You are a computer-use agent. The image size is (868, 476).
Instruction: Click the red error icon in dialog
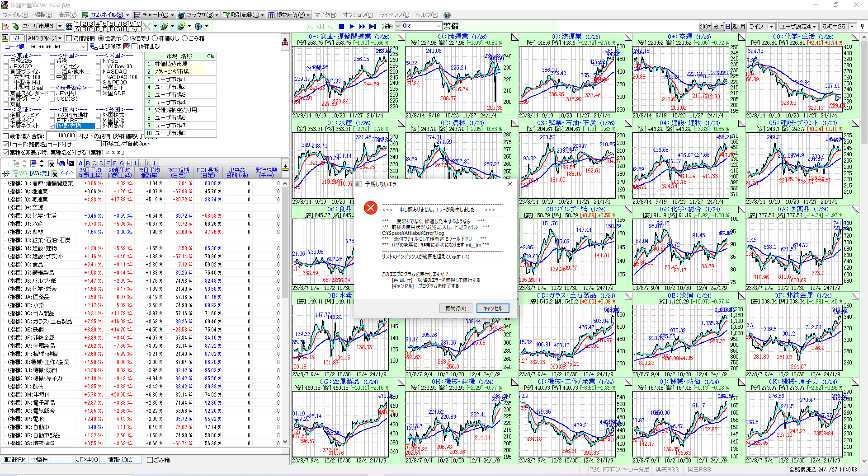point(371,208)
